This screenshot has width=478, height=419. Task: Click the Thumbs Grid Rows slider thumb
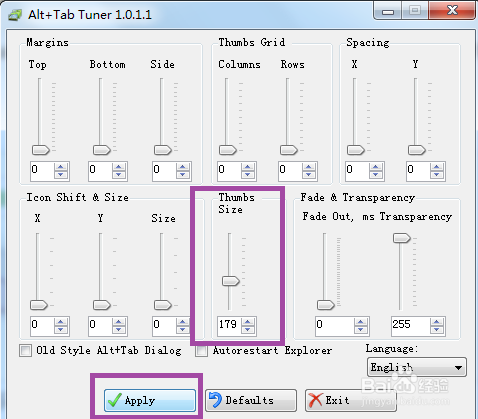click(x=289, y=150)
